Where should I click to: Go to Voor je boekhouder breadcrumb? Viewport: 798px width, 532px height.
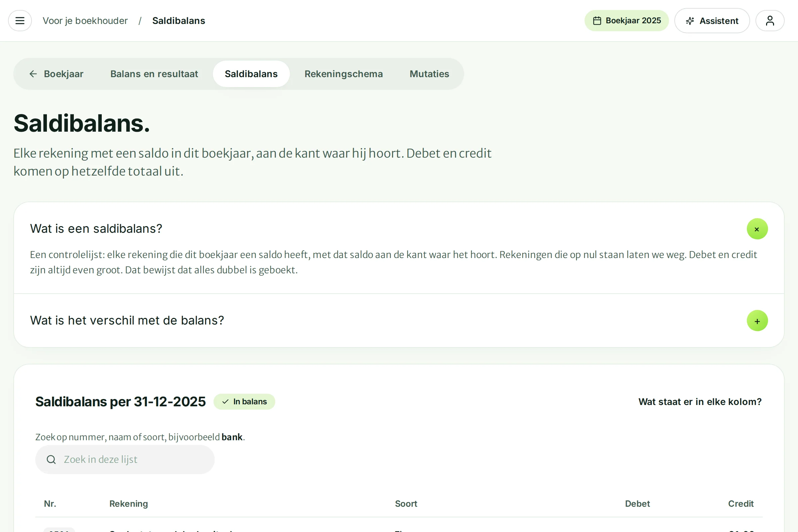tap(85, 21)
